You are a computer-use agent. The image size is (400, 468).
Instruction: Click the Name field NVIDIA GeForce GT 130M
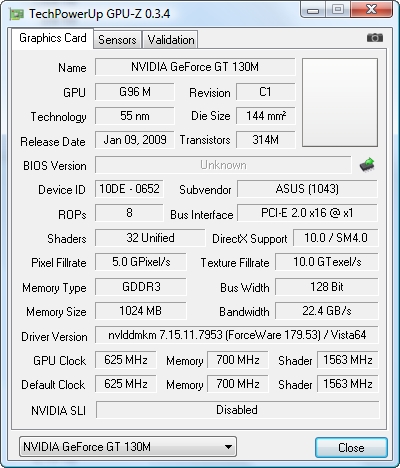point(195,67)
